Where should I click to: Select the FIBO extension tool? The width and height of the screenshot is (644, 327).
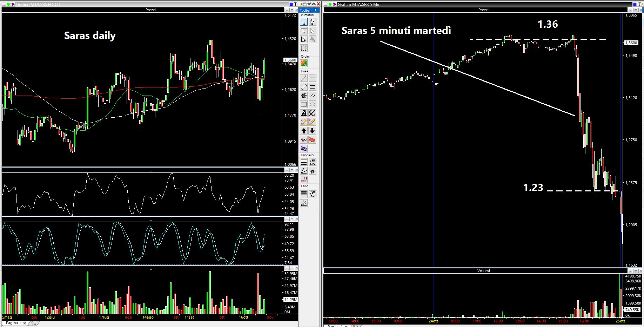[x=312, y=162]
